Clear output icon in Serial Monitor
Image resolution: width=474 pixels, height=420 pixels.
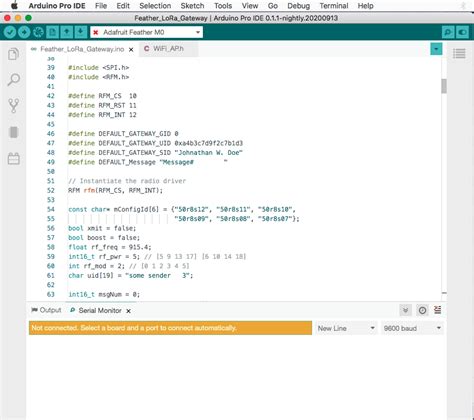coord(438,310)
